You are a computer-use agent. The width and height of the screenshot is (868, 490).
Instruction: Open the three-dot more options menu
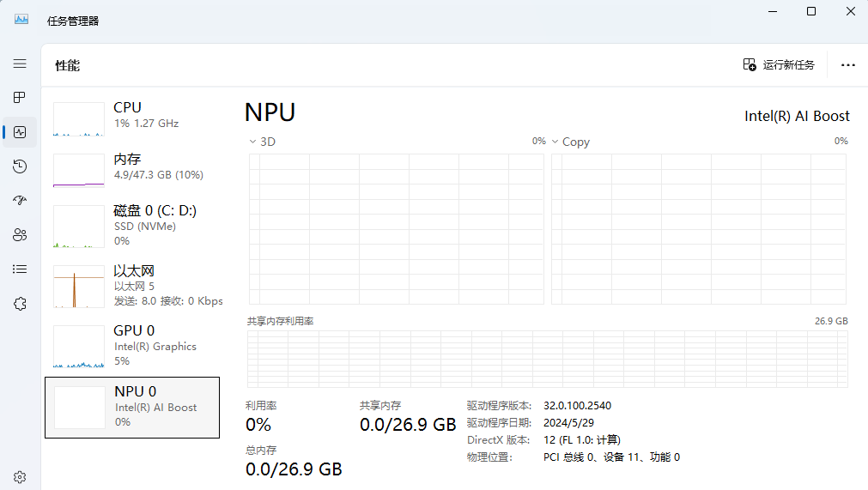pos(847,65)
